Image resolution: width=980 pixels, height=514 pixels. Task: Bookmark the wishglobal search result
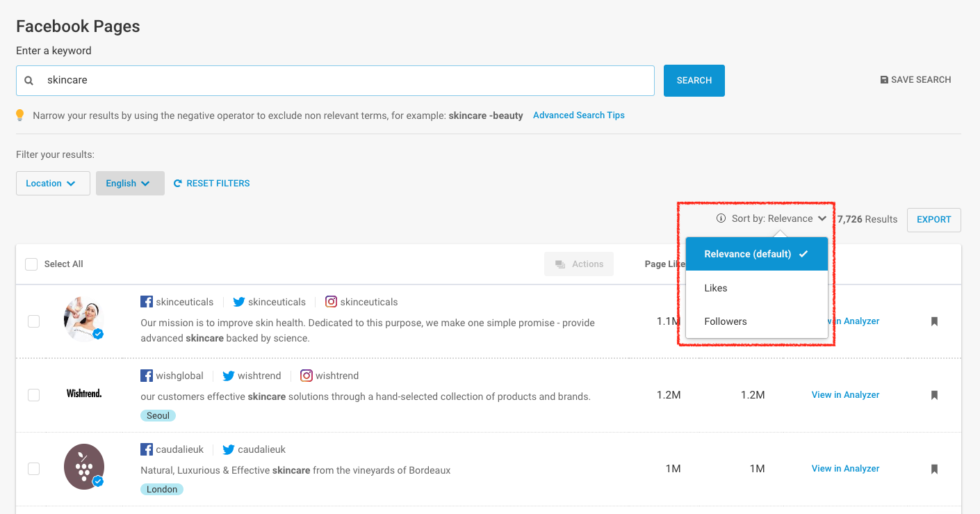[x=934, y=395]
